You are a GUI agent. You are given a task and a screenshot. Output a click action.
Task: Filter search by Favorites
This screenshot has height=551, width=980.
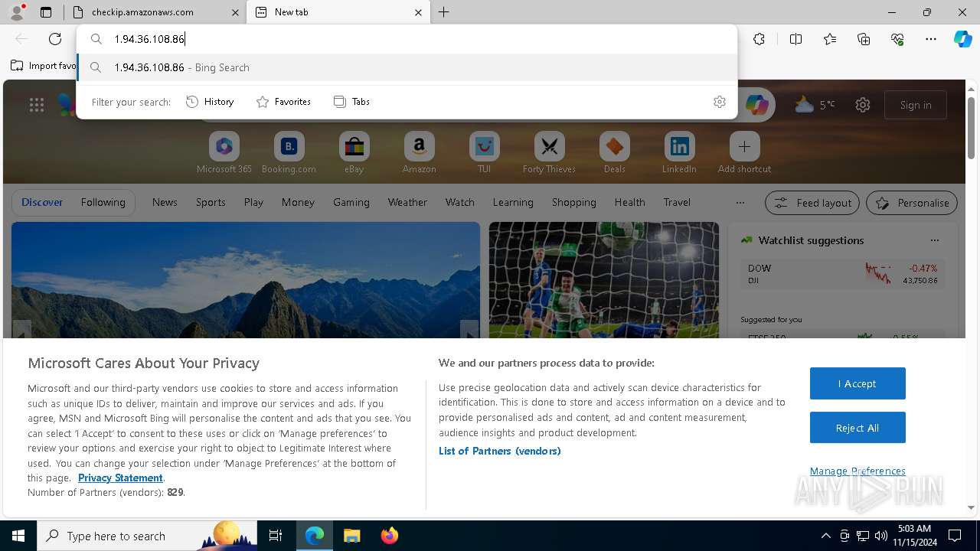click(x=283, y=102)
